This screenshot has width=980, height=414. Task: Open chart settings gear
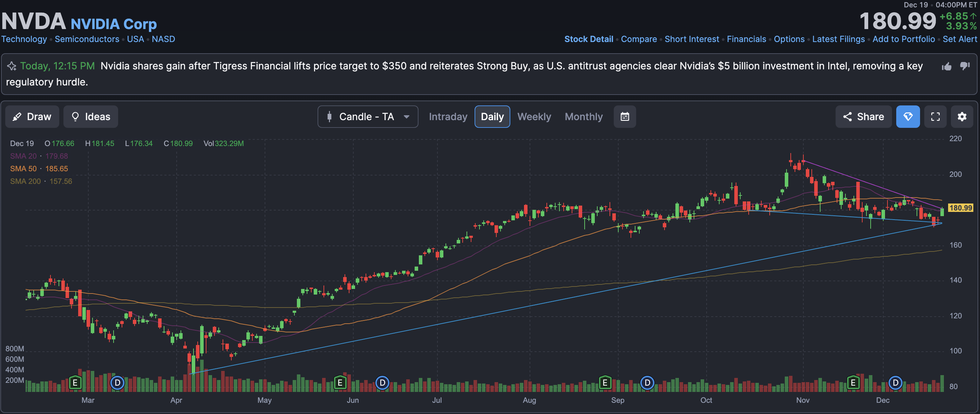coord(962,117)
